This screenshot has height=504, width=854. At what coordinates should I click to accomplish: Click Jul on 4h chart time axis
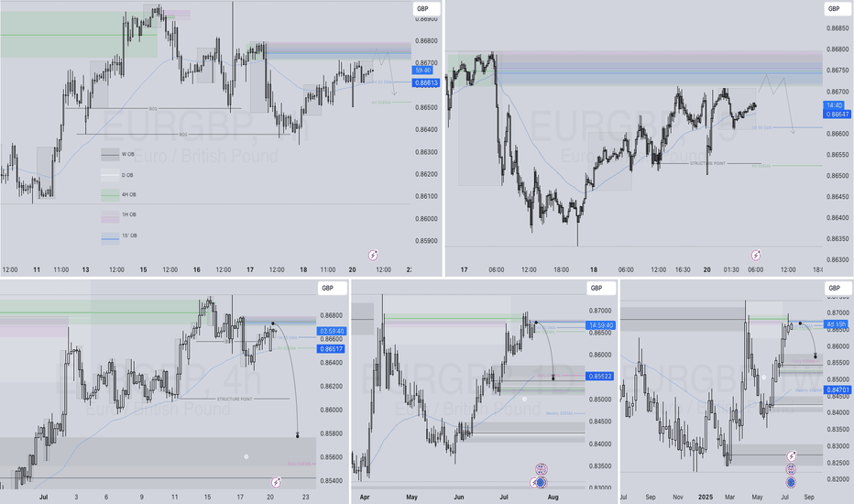coord(44,497)
